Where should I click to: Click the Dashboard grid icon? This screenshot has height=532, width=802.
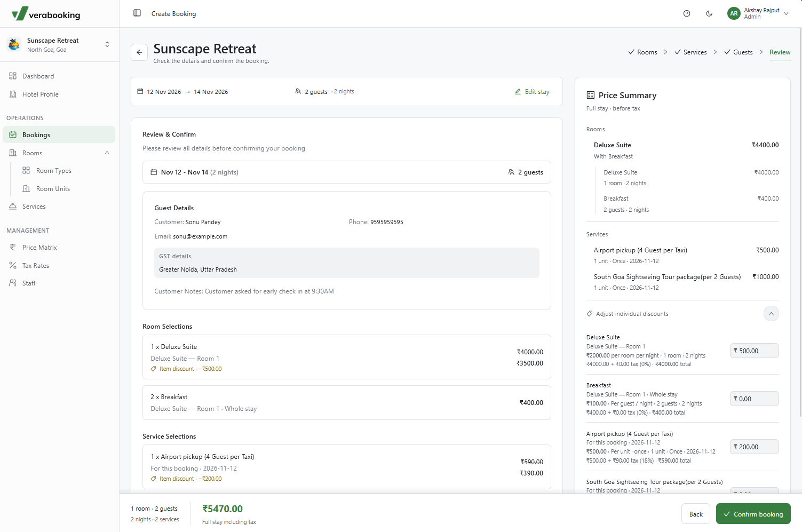pyautogui.click(x=13, y=76)
